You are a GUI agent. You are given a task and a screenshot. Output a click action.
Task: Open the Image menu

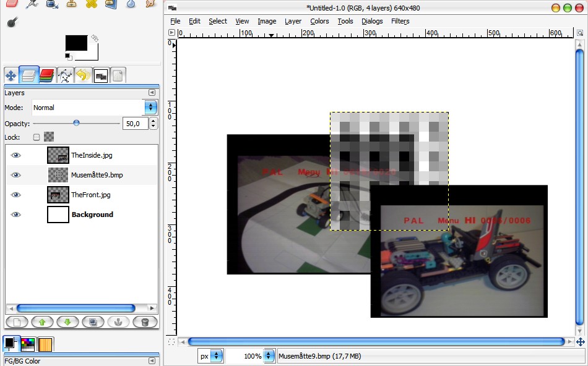[267, 21]
